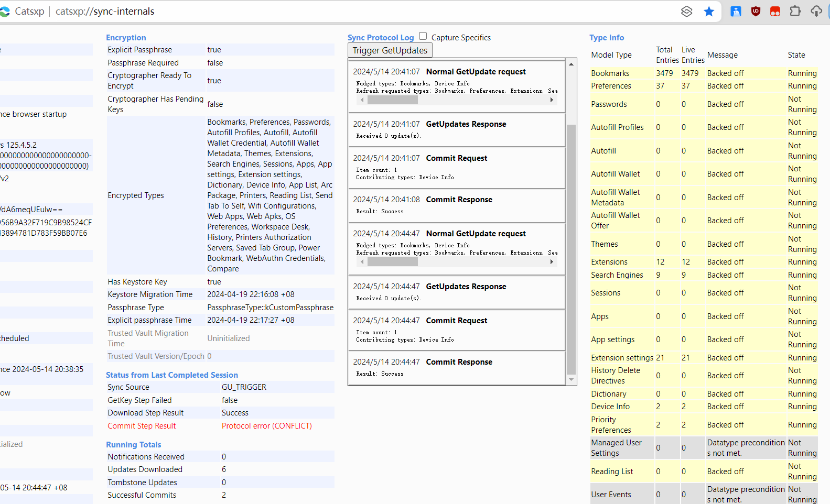This screenshot has width=830, height=504.
Task: Open the blue bird extension icon
Action: pyautogui.click(x=736, y=12)
